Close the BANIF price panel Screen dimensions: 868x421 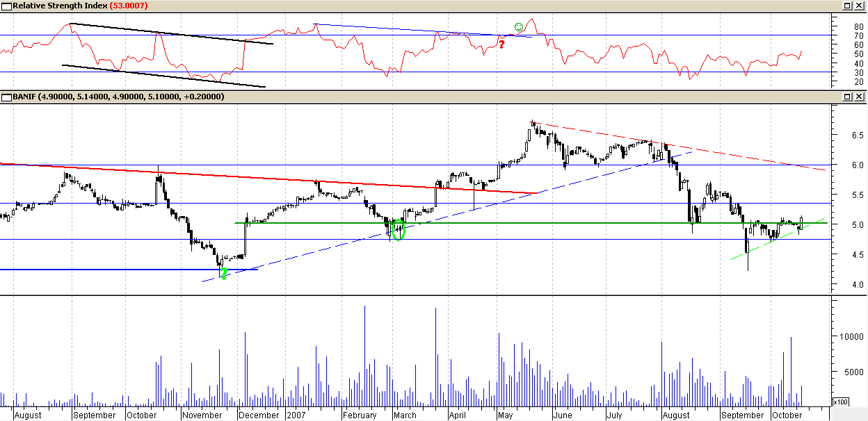click(860, 97)
